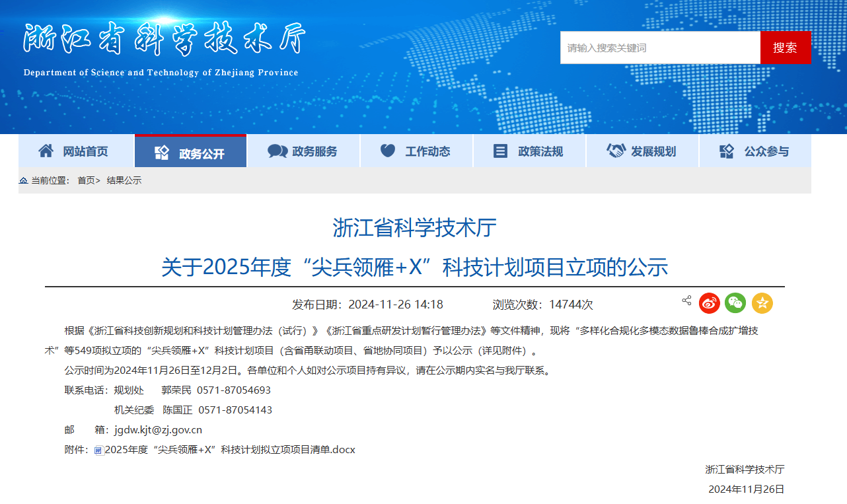The height and width of the screenshot is (504, 847).
Task: Click the 结果公示 breadcrumb link
Action: pyautogui.click(x=124, y=180)
